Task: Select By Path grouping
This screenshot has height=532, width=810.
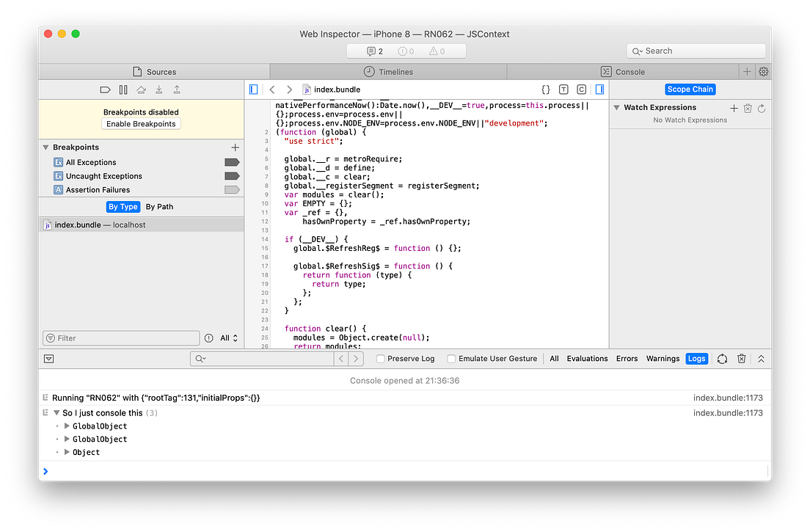Action: (160, 207)
